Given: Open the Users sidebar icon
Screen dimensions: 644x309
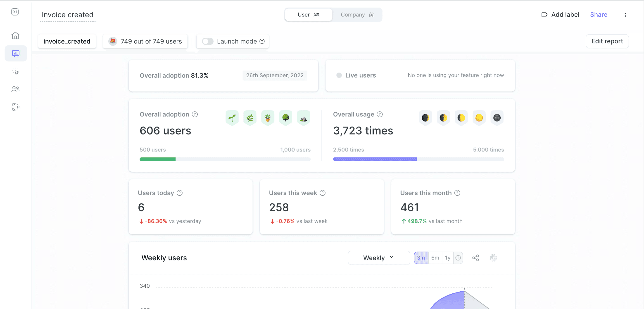Looking at the screenshot, I should pos(16,89).
